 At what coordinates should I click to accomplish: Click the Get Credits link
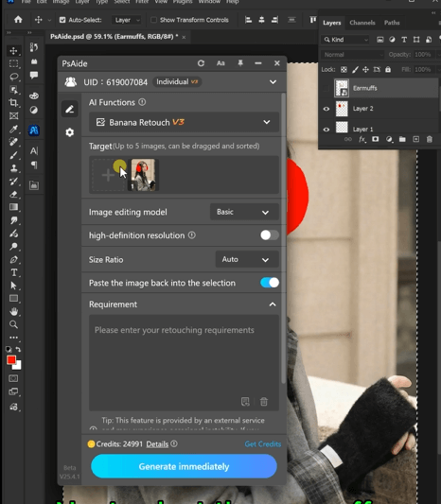262,443
